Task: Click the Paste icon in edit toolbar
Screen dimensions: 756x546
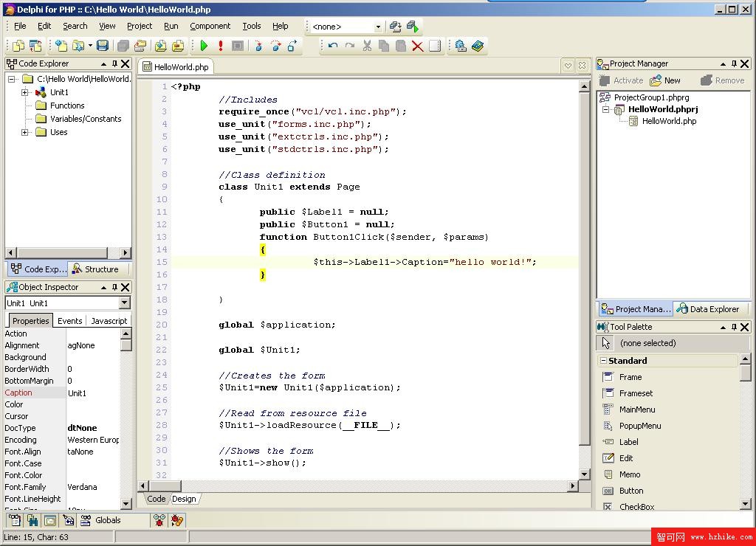Action: coord(401,46)
